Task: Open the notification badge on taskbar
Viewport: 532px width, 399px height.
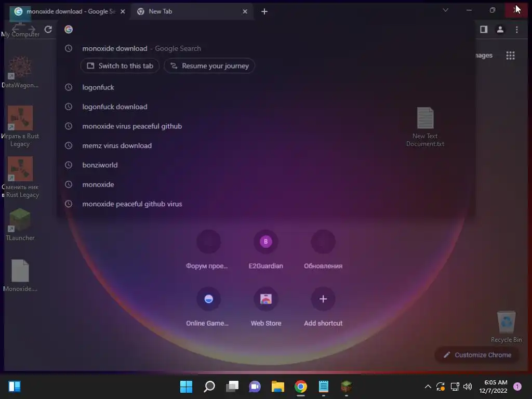Action: pos(517,387)
